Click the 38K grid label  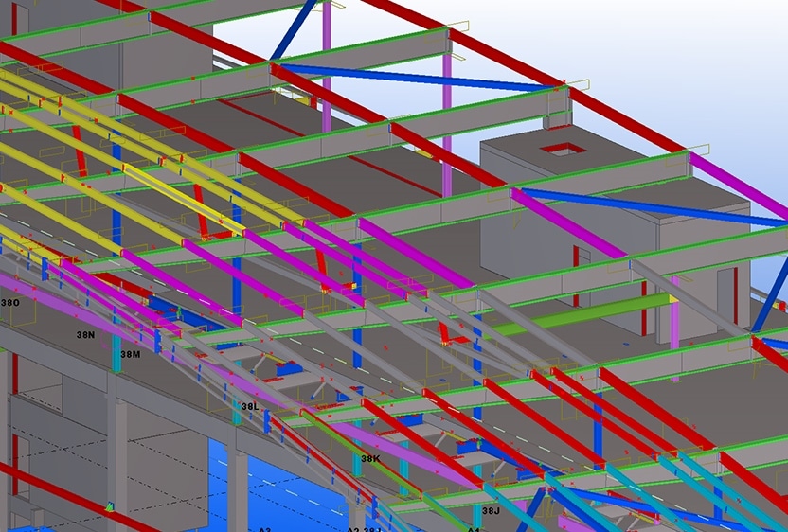click(369, 459)
